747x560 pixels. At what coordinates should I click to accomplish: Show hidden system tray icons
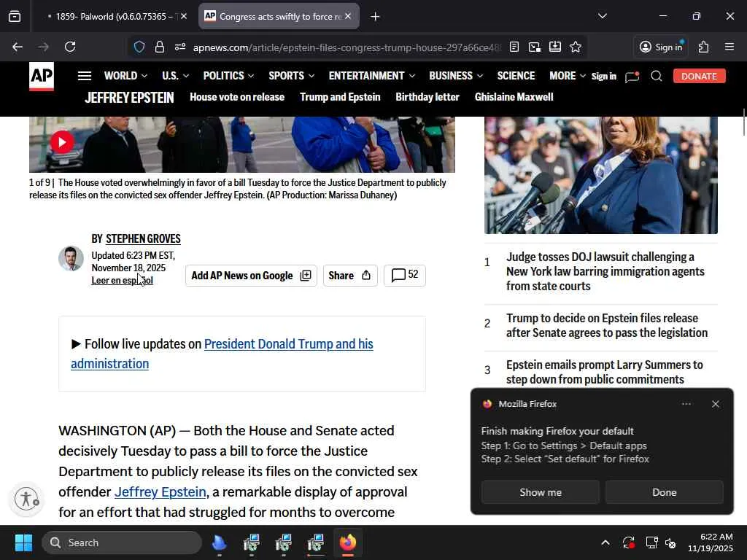click(605, 542)
